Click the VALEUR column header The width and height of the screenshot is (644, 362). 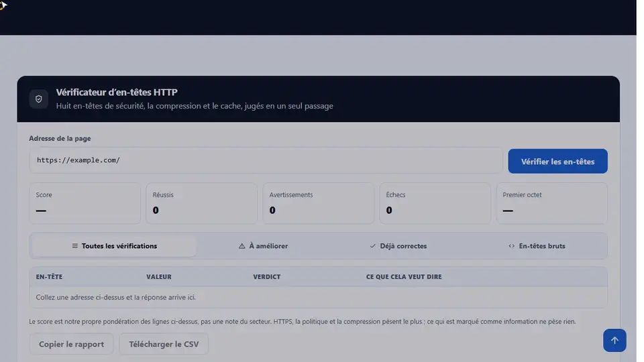click(x=159, y=277)
